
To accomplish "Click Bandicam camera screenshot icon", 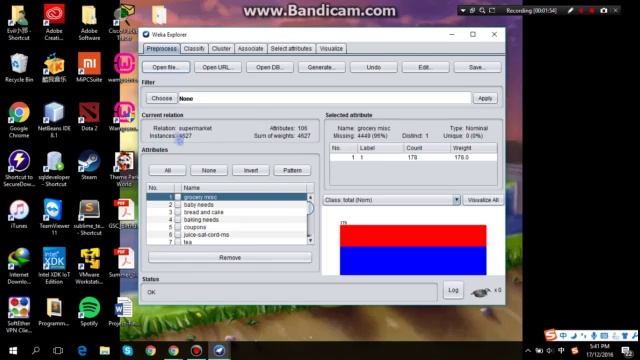I will pos(604,11).
